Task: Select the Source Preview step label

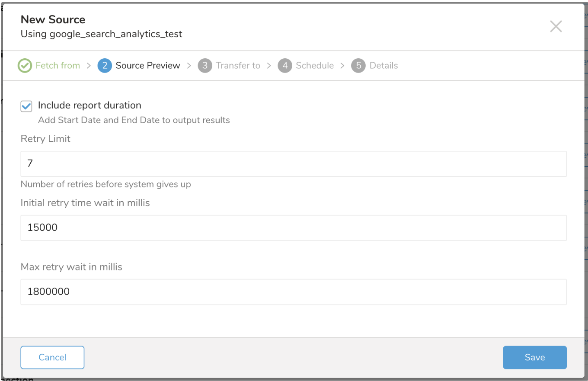Action: [148, 66]
